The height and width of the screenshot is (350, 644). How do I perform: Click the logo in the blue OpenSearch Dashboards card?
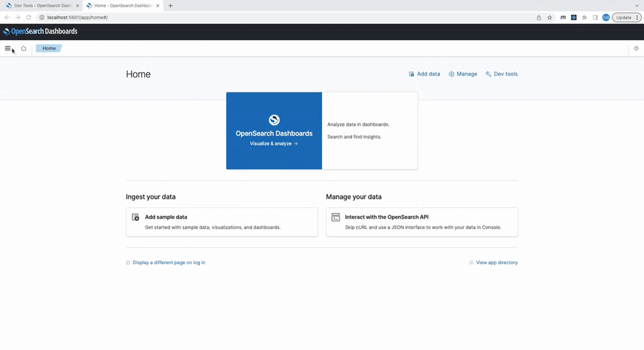(274, 120)
